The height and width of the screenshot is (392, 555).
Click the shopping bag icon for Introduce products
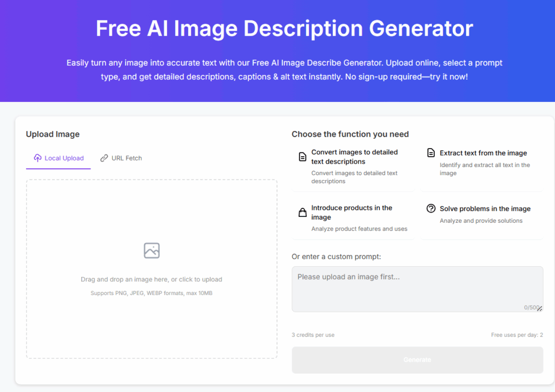[302, 213]
